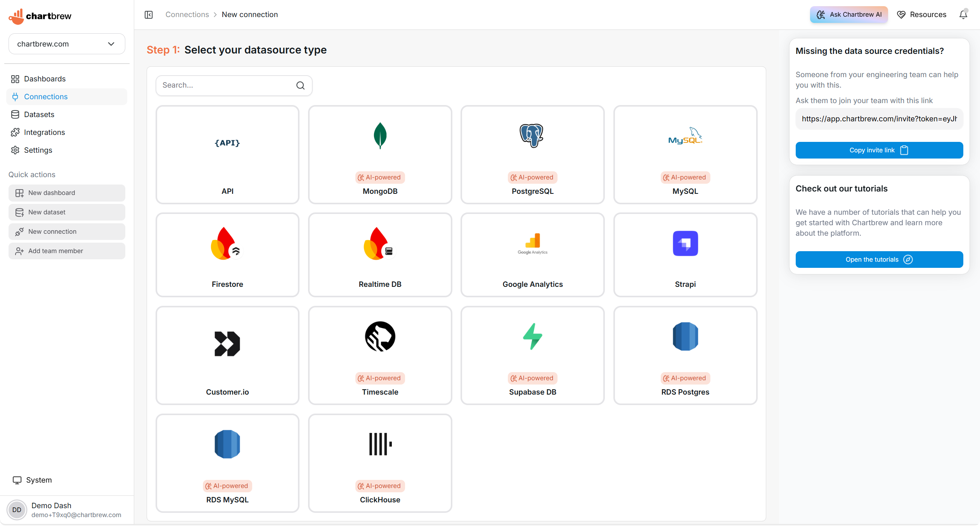Viewport: 980px width, 526px height.
Task: Click the search magnifier icon
Action: coord(300,85)
